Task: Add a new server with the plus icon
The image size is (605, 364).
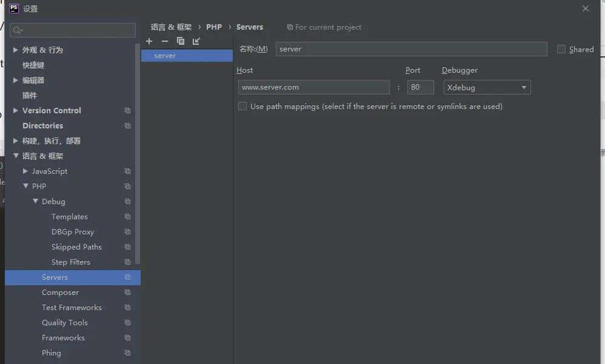Action: click(149, 41)
